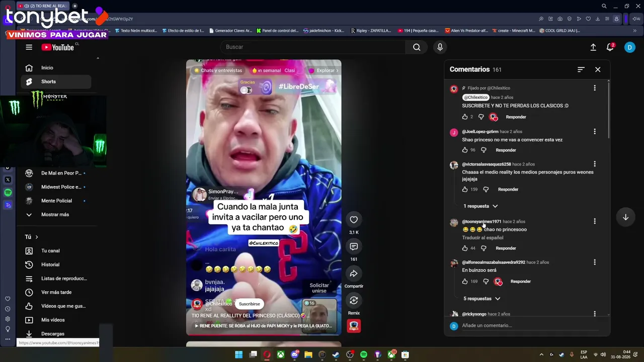This screenshot has height=362, width=644.
Task: Reply to victorsalasvasquez6258's comment
Action: (x=508, y=190)
